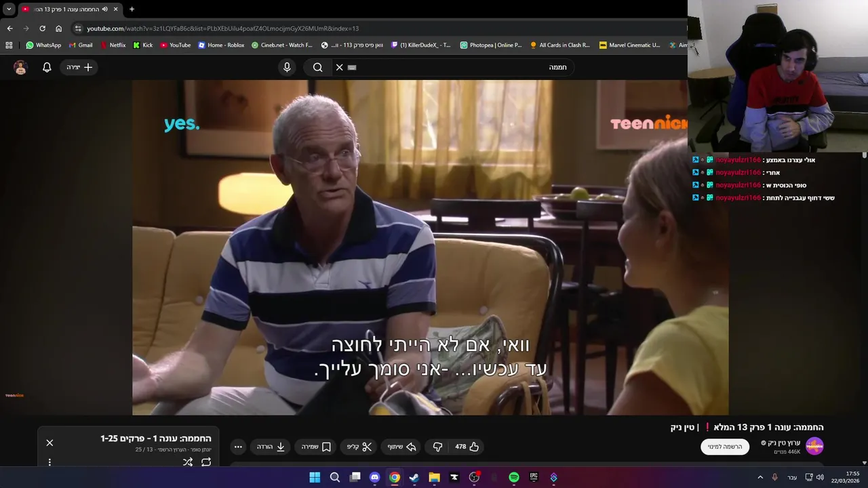
Task: Open Spotify from the taskbar
Action: coord(514,477)
